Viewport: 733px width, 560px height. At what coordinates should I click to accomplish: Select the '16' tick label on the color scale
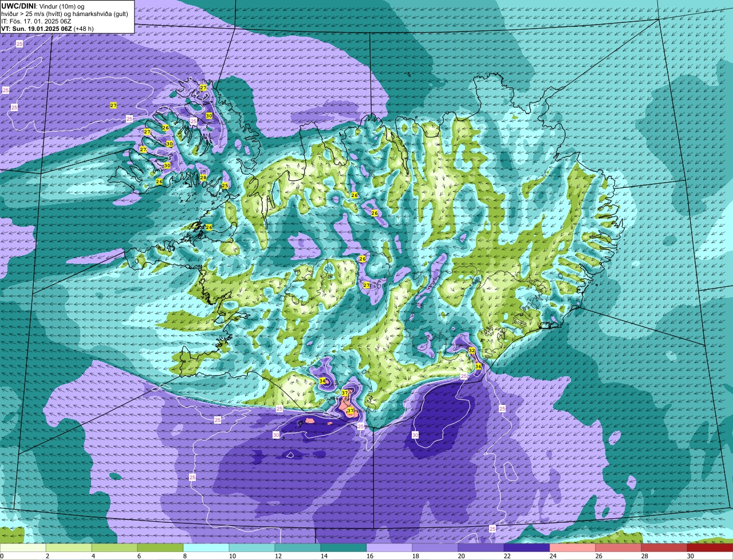369,556
